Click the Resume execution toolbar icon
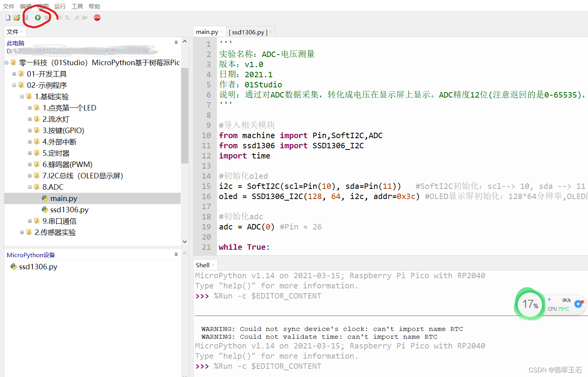The width and height of the screenshot is (588, 377). 85,18
